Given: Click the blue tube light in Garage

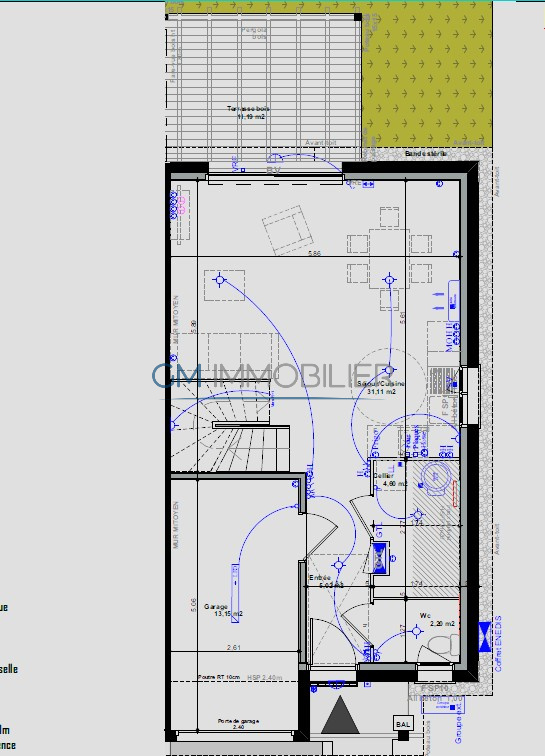Looking at the screenshot, I should (x=235, y=593).
